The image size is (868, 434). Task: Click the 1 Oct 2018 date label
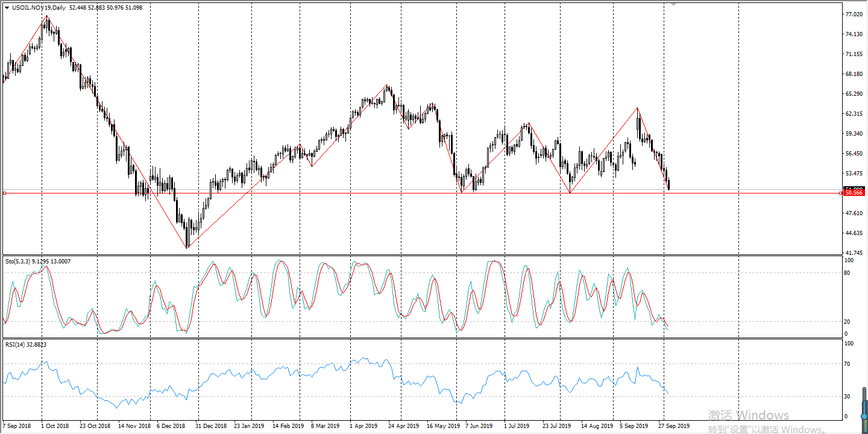pos(55,426)
